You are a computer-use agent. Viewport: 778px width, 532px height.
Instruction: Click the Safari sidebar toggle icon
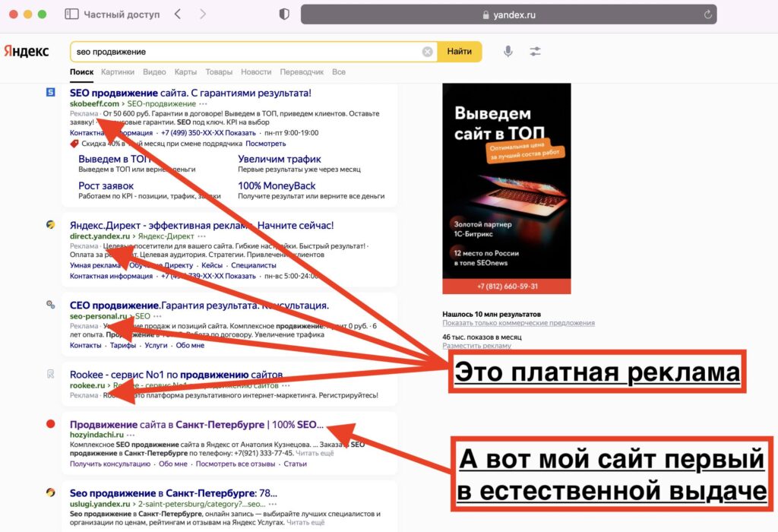click(71, 14)
